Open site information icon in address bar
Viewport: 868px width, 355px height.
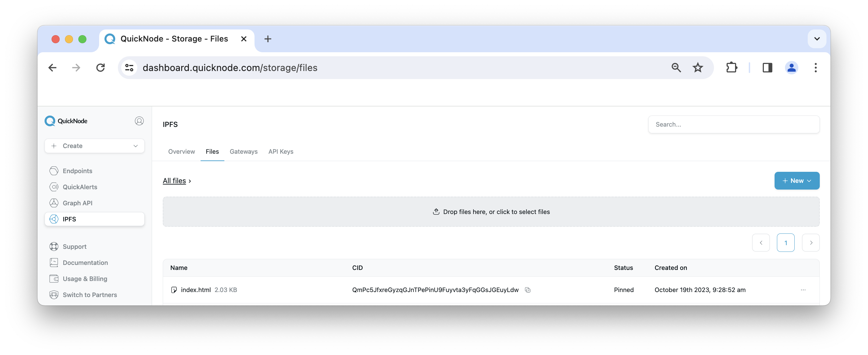pos(129,68)
